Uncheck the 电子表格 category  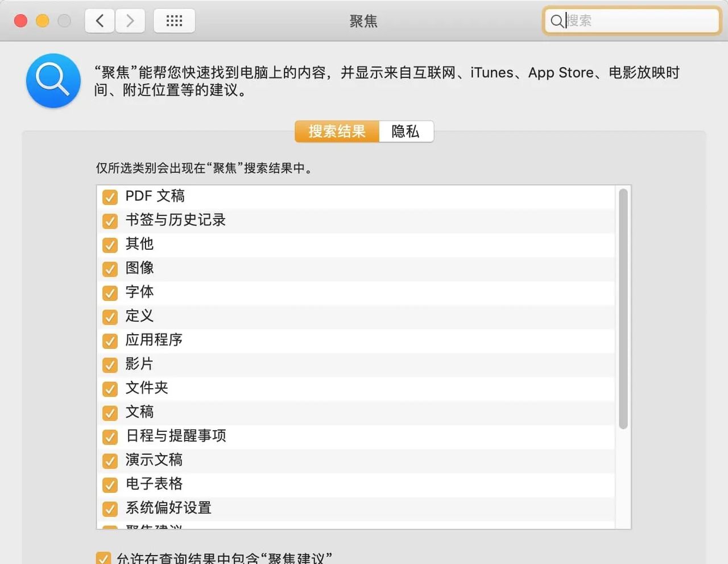110,485
